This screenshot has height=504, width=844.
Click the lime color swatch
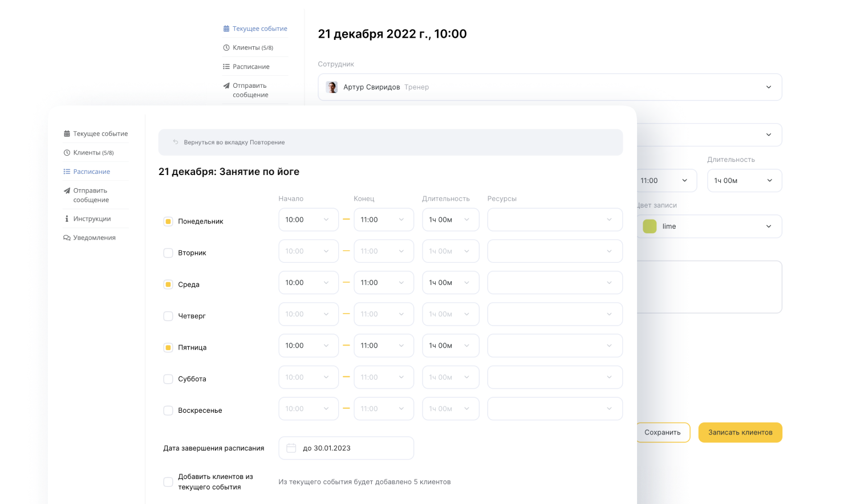click(x=650, y=226)
